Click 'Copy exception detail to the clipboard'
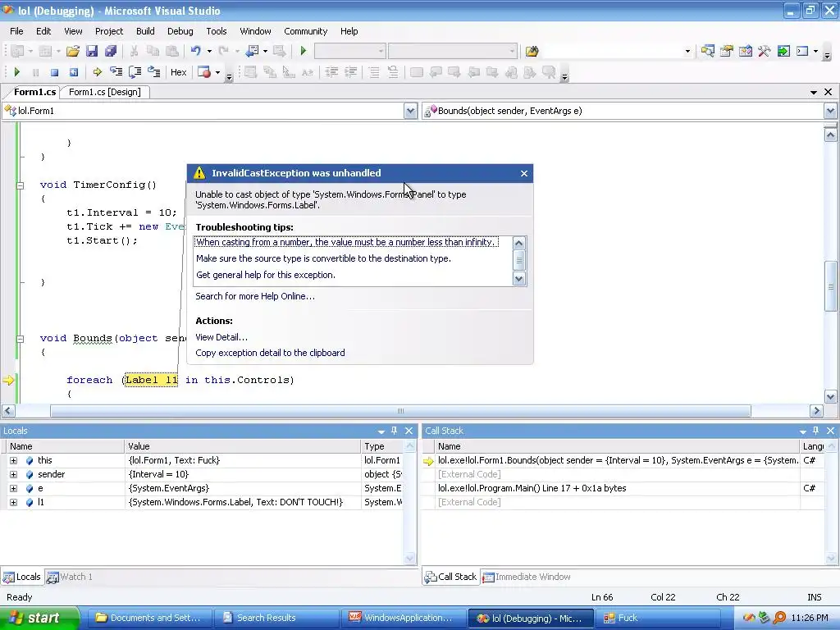840x630 pixels. (270, 353)
